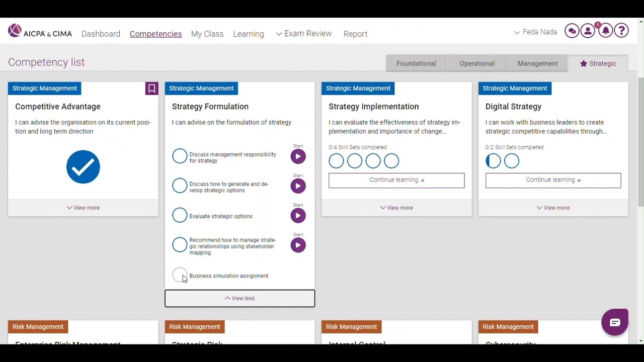Open the chat messages icon in header
The height and width of the screenshot is (362, 644).
(x=572, y=31)
